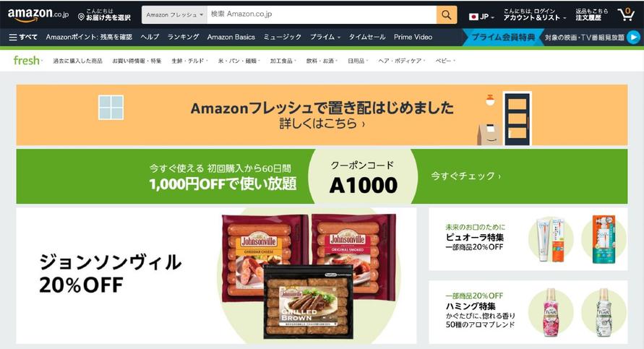Expand the アカウント&リスト dropdown
Viewport: 644px width, 349px height.
click(x=534, y=17)
